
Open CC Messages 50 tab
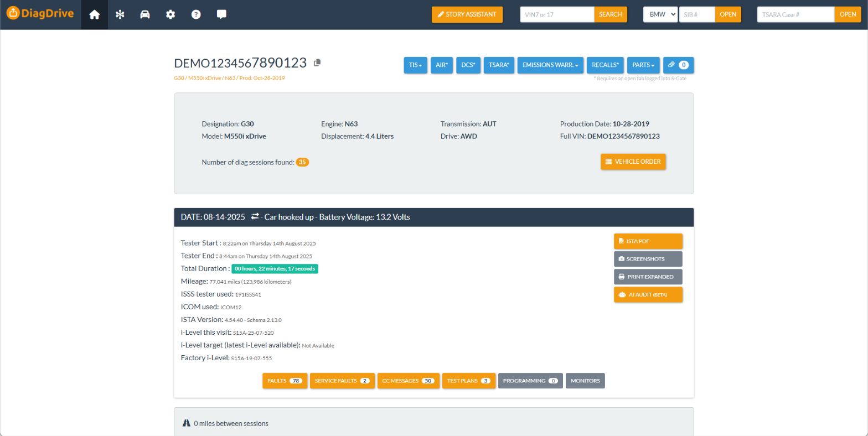[409, 381]
